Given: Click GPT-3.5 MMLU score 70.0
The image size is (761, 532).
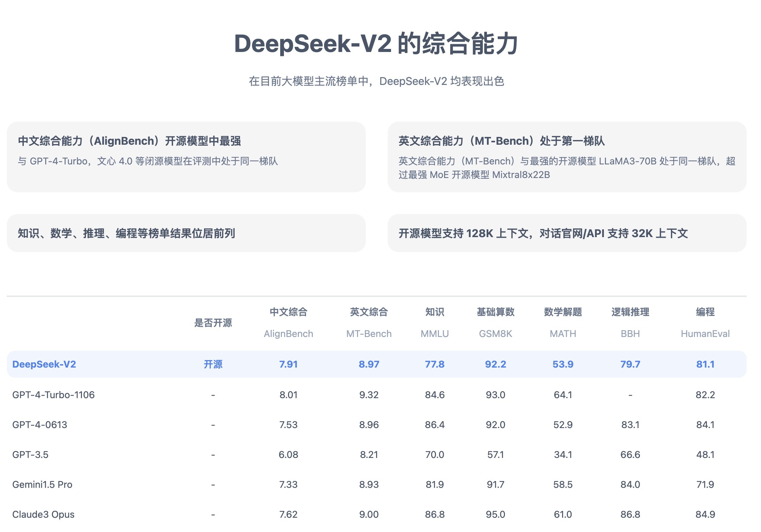Looking at the screenshot, I should pyautogui.click(x=435, y=455).
